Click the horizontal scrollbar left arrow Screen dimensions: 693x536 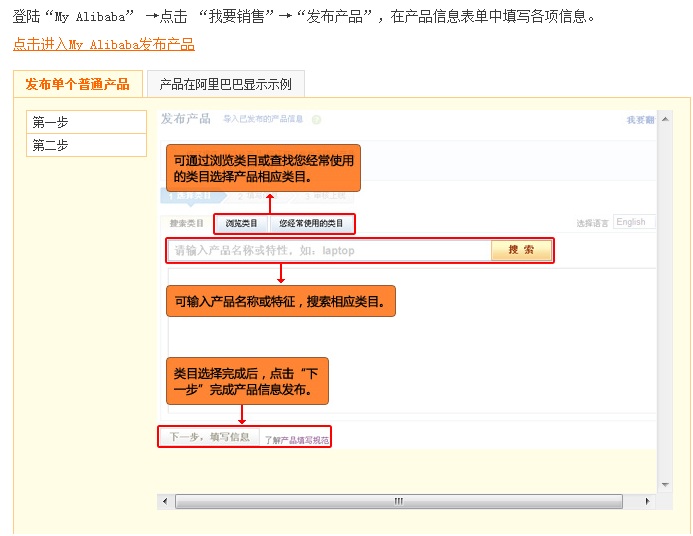pos(165,501)
